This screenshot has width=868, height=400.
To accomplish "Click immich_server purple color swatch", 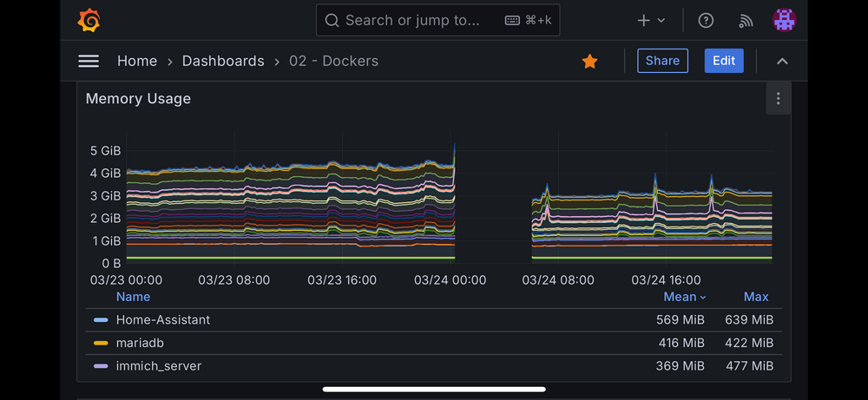I will tap(101, 366).
